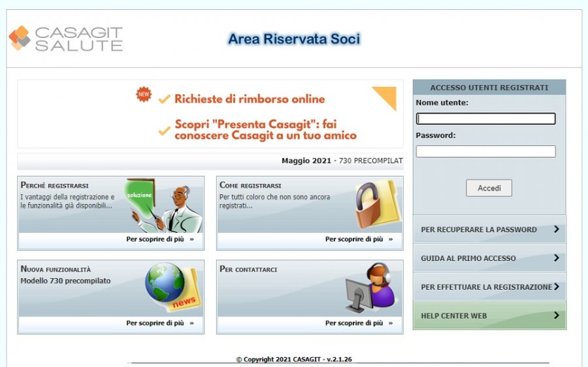This screenshot has width=588, height=367.
Task: Click the Maggio 2021 730 precompilato ticker
Action: (342, 161)
